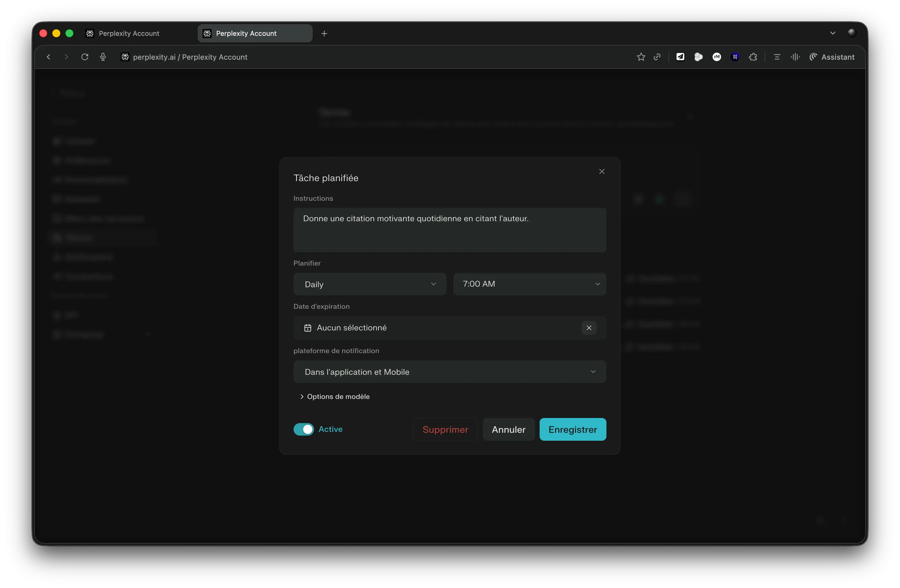Click the copy link icon in toolbar
The height and width of the screenshot is (588, 900).
[657, 57]
